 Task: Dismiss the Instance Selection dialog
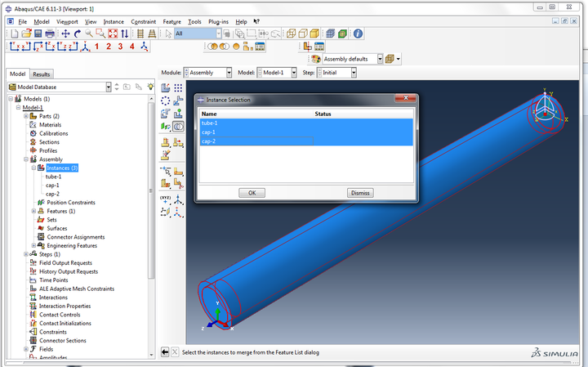click(360, 193)
